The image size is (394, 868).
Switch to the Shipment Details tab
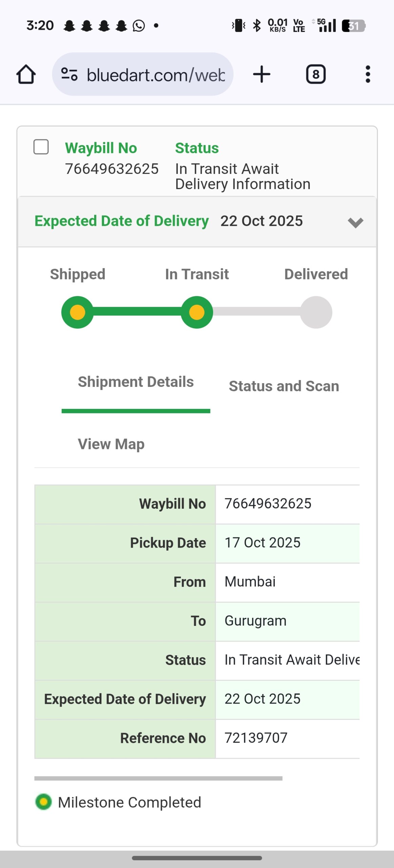[x=136, y=382]
